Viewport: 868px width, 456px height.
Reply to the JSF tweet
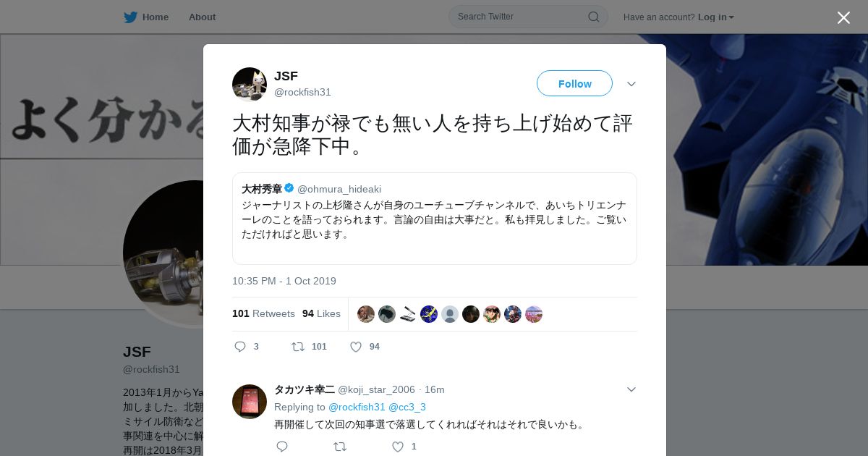[241, 347]
